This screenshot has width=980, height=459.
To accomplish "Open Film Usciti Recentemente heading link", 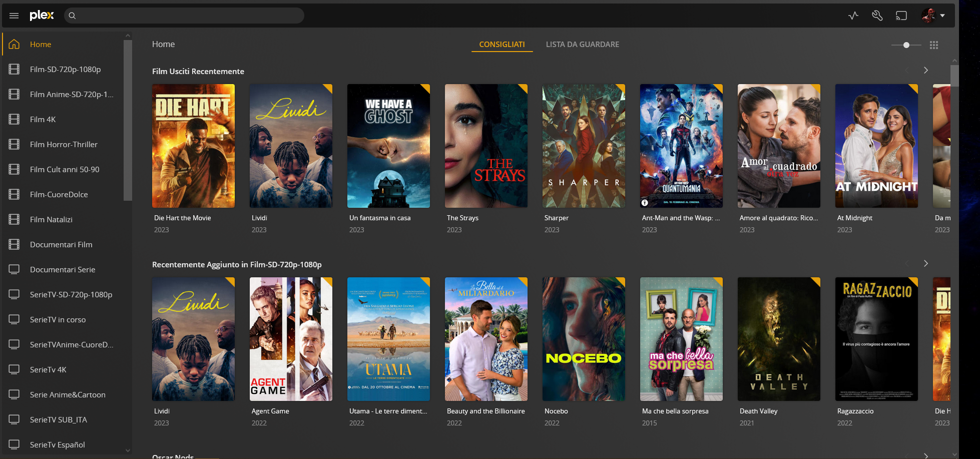I will (198, 72).
